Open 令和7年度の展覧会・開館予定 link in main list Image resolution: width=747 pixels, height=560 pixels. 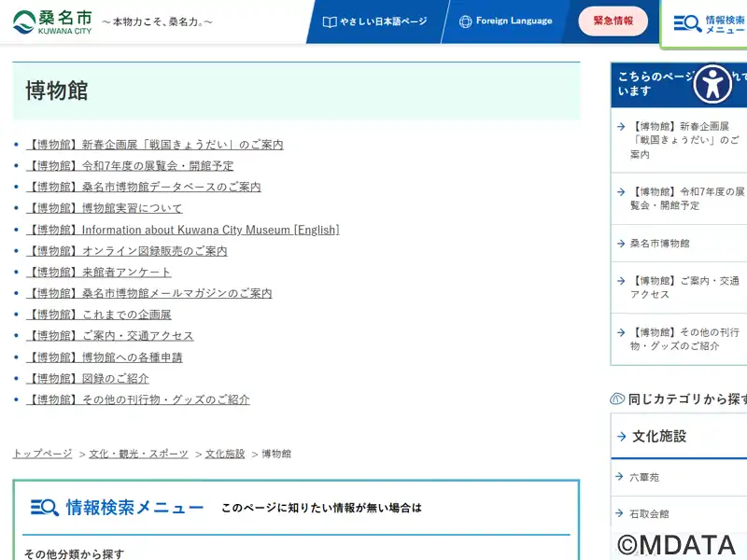[130, 166]
